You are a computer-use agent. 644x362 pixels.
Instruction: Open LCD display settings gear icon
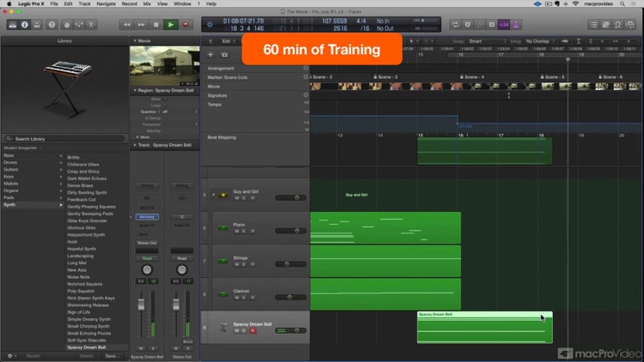(x=210, y=25)
